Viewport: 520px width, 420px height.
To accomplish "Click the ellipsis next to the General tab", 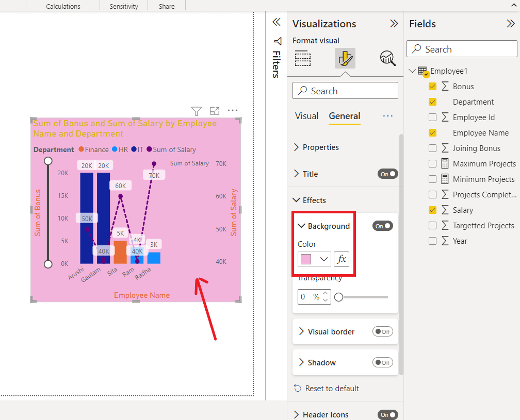I will point(388,116).
